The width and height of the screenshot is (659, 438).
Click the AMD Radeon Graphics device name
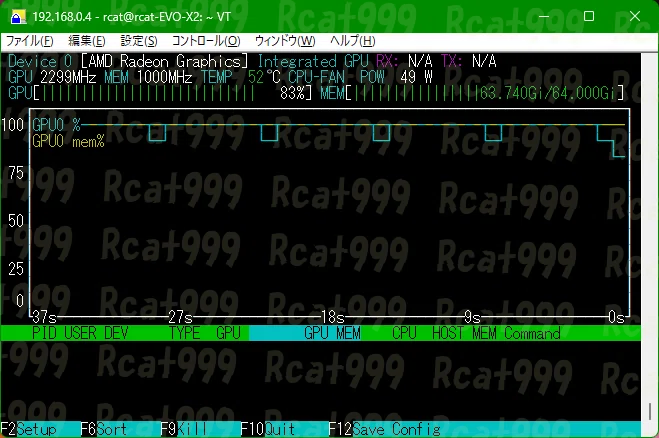click(x=164, y=61)
